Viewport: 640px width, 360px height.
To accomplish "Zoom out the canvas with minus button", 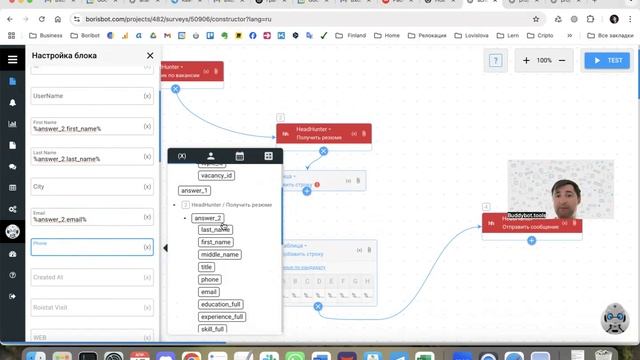I will pos(562,60).
